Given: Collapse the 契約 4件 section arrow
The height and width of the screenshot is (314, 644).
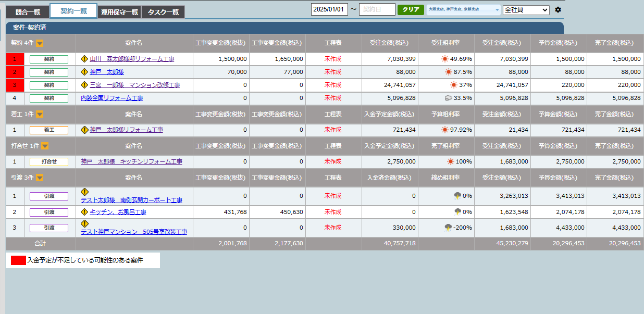Looking at the screenshot, I should (x=40, y=43).
